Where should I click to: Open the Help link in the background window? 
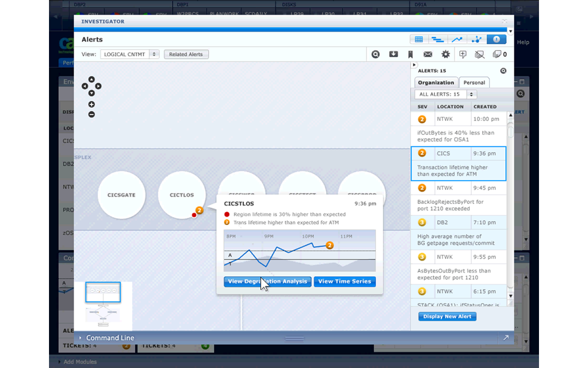pos(523,42)
